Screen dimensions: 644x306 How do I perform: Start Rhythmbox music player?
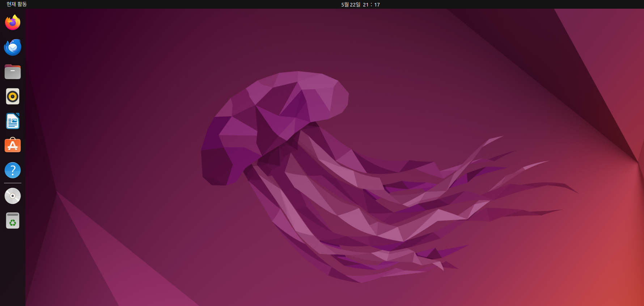(13, 96)
